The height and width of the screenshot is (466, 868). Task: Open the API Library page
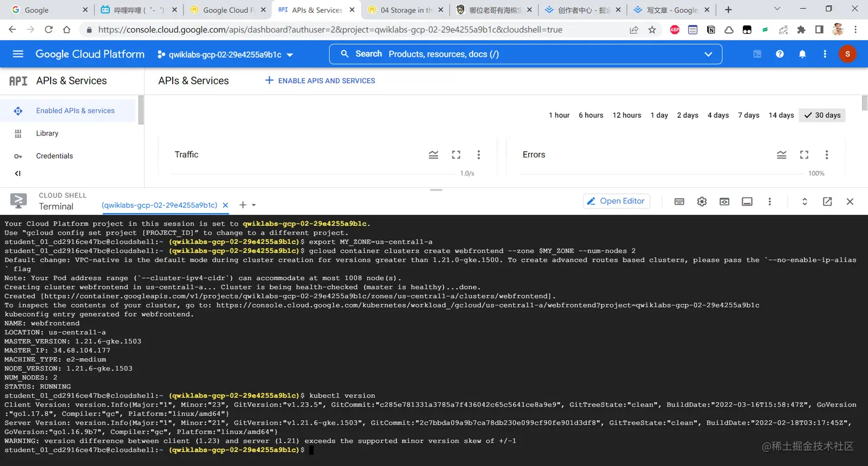click(68, 133)
